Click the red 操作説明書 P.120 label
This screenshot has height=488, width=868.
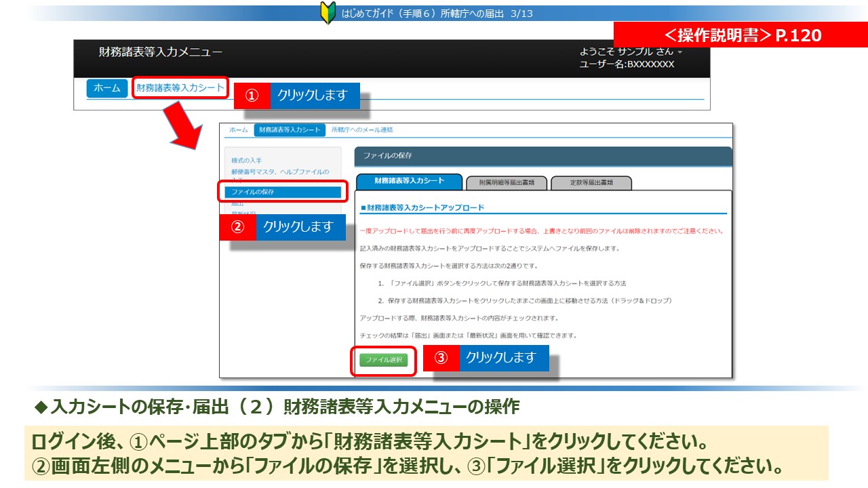tap(740, 35)
